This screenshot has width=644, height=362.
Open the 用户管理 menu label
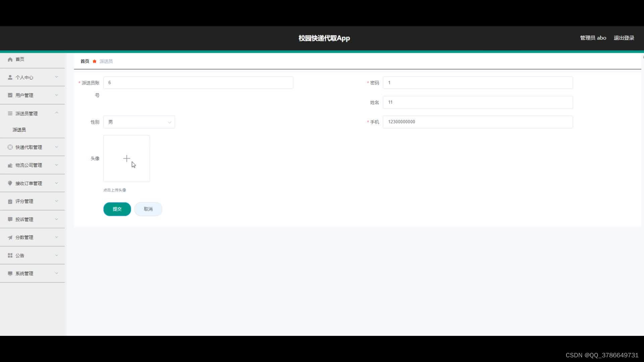(x=24, y=95)
